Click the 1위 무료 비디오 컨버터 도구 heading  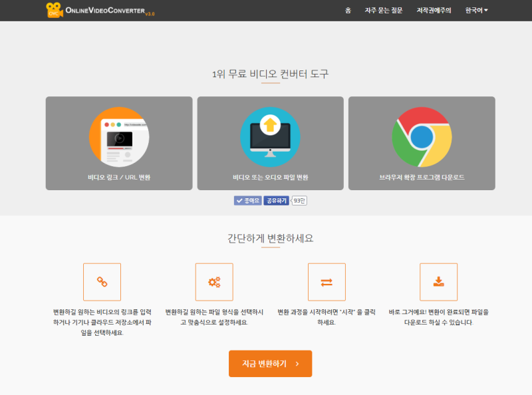pos(271,74)
